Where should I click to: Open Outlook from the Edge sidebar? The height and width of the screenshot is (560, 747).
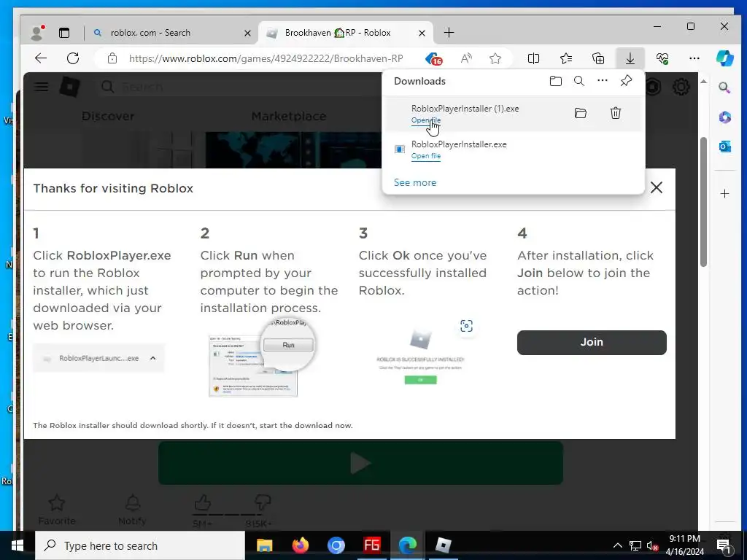coord(724,147)
